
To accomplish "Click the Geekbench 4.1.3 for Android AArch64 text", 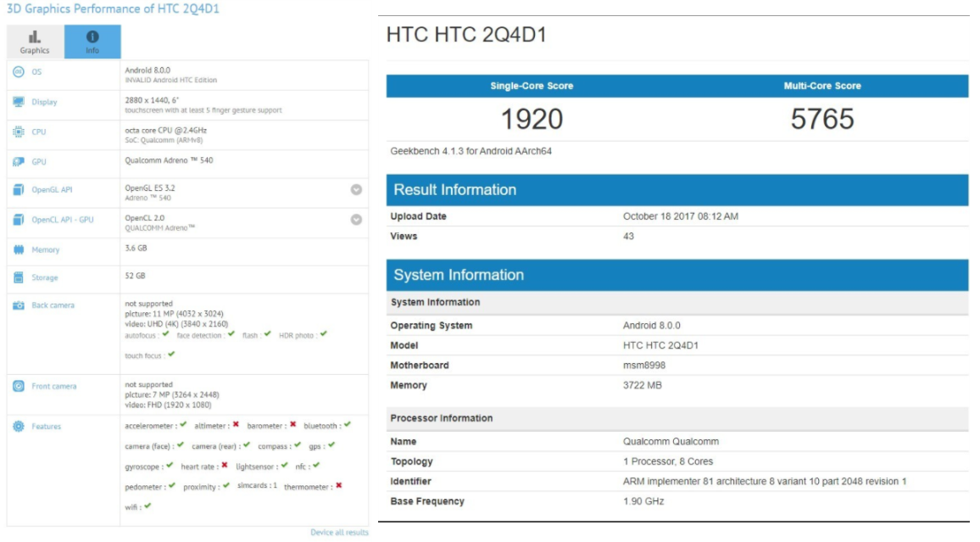I will pyautogui.click(x=471, y=151).
